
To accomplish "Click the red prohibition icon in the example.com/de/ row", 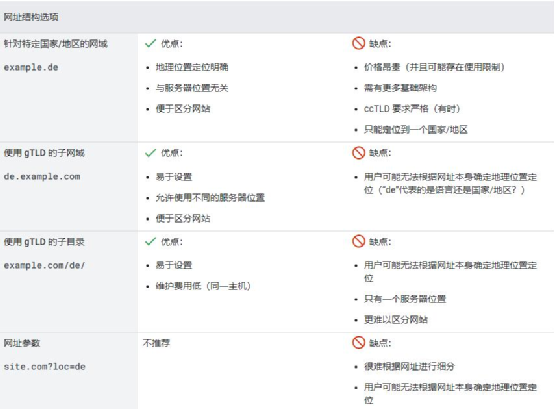I will [x=358, y=242].
